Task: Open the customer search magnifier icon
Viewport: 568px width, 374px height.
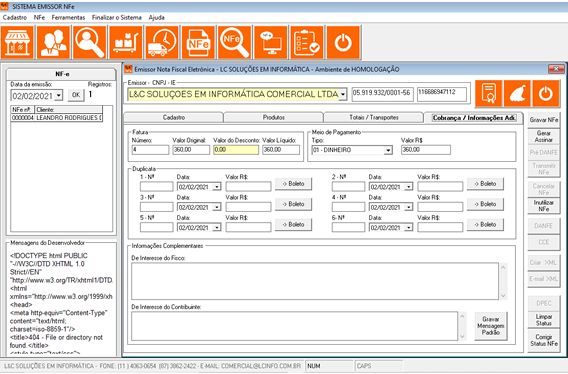Action: click(x=90, y=43)
